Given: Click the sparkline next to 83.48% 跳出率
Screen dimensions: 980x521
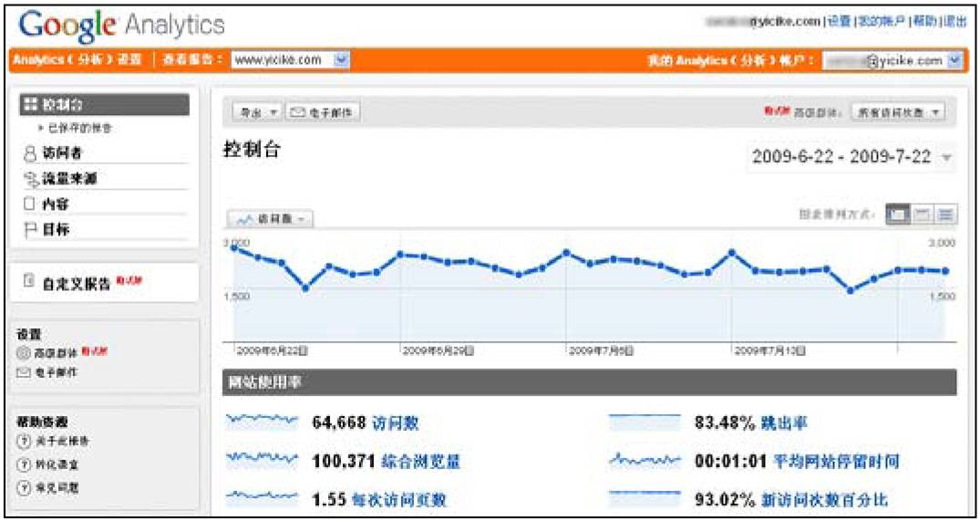Looking at the screenshot, I should [645, 422].
